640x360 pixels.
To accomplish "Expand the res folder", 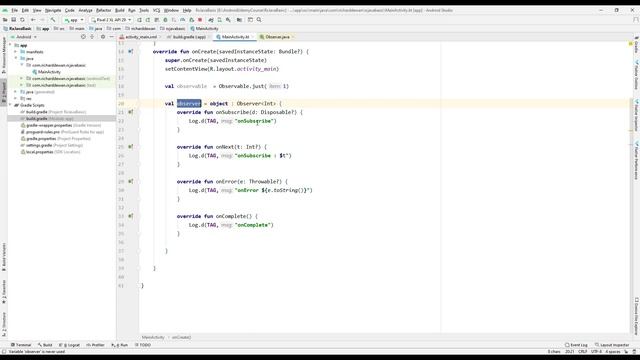I will (x=16, y=98).
